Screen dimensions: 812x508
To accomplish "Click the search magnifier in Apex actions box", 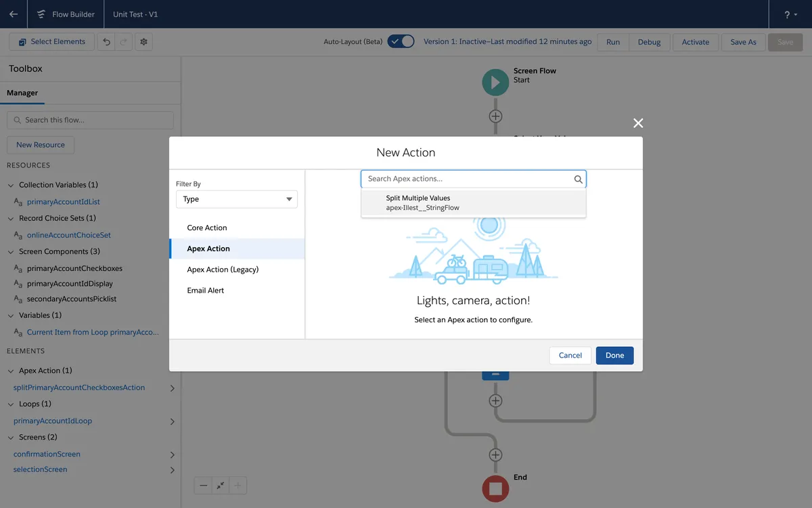I will point(578,179).
